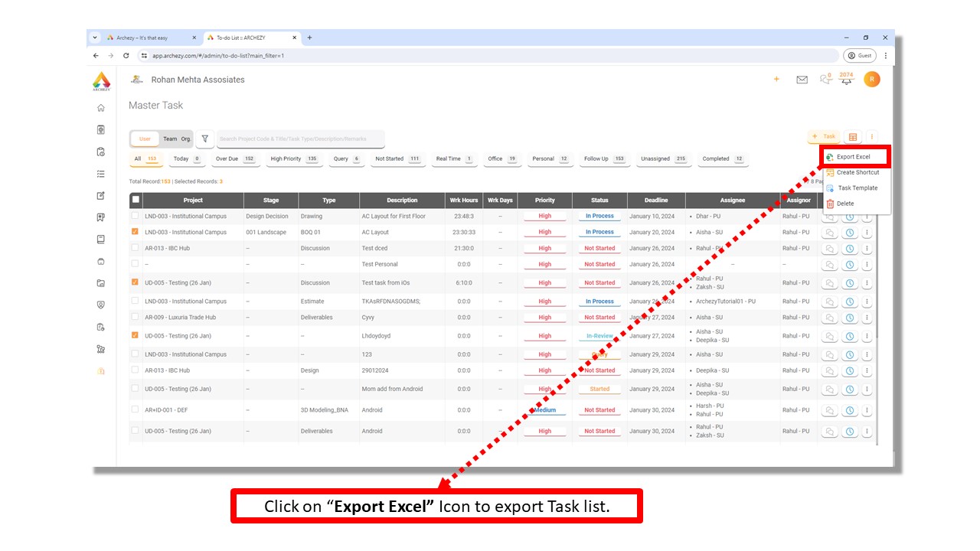Go back using the browser back arrow

coord(96,55)
